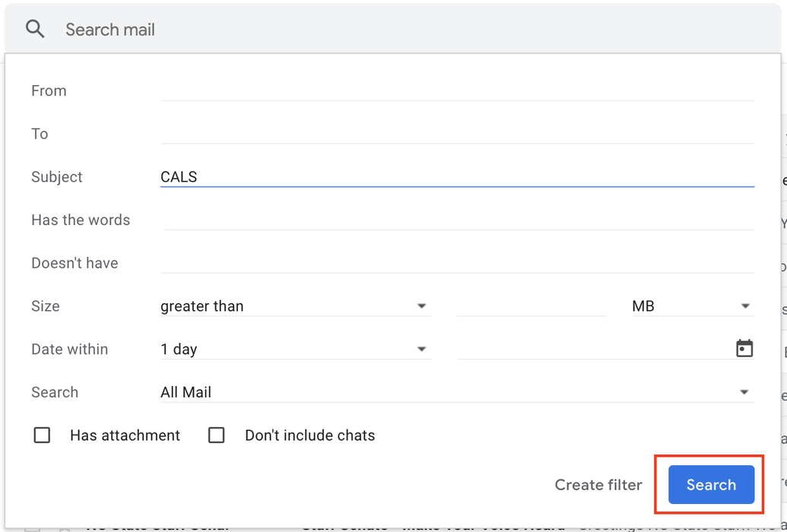Click the Create filter button
The image size is (787, 532).
click(x=598, y=485)
